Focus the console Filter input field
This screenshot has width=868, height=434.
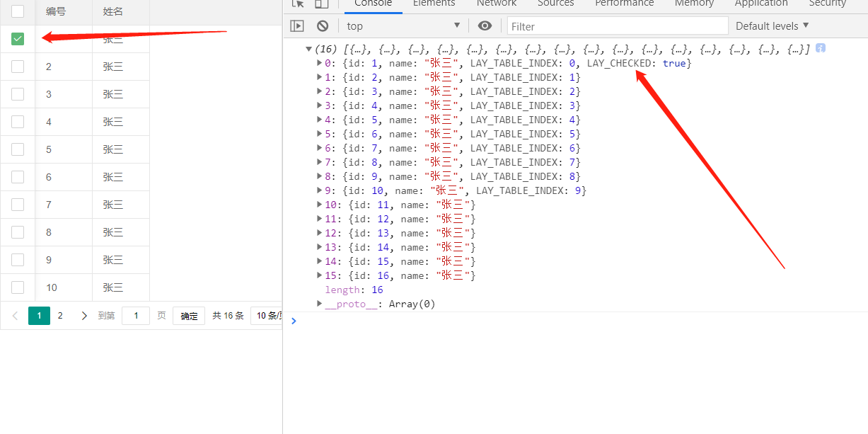click(618, 26)
